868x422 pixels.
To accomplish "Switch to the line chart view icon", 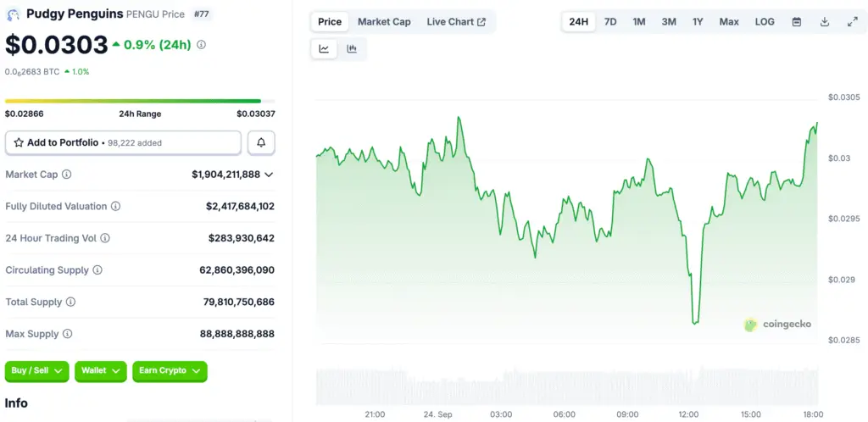I will pyautogui.click(x=324, y=48).
